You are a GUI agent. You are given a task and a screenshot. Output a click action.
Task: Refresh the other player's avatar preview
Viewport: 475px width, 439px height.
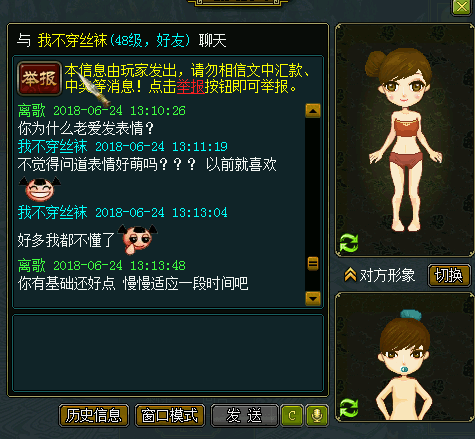coord(349,243)
